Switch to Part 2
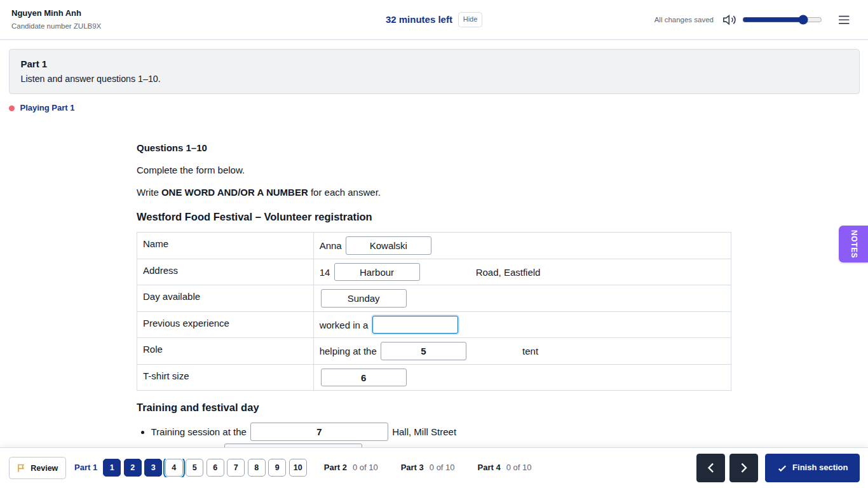 (x=351, y=468)
